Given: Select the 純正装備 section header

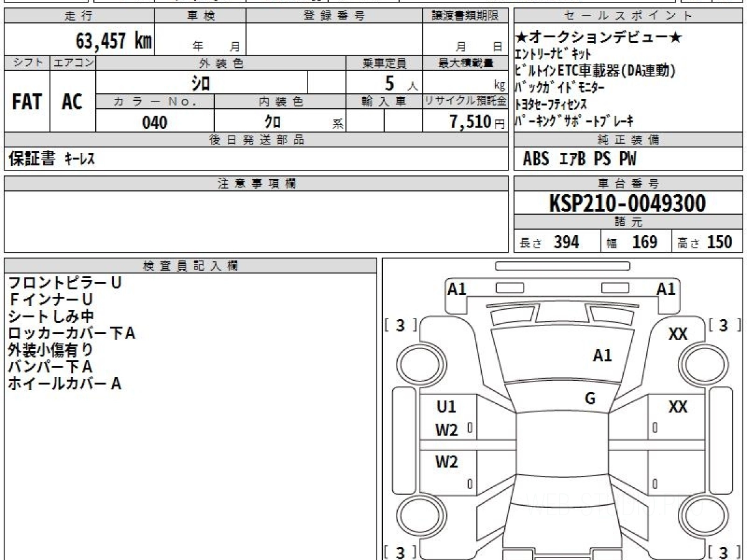Looking at the screenshot, I should [x=629, y=140].
